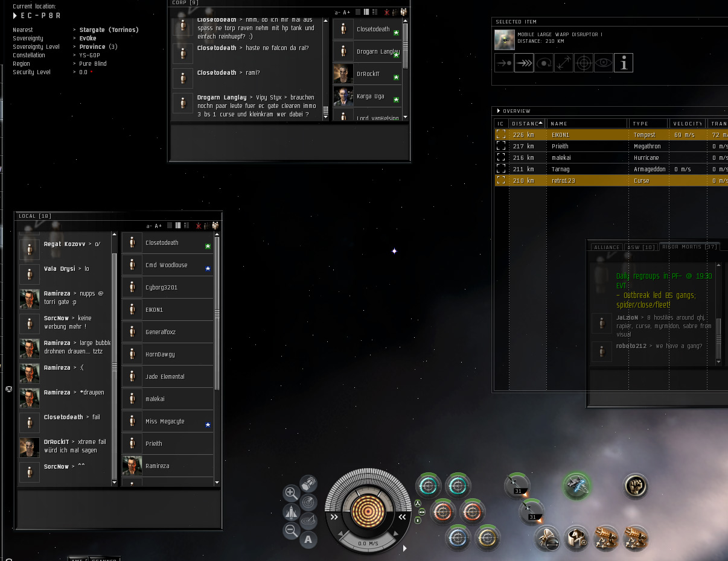Click the zoom out magnifier on HUD
Viewport: 728px width, 561px height.
pyautogui.click(x=291, y=531)
